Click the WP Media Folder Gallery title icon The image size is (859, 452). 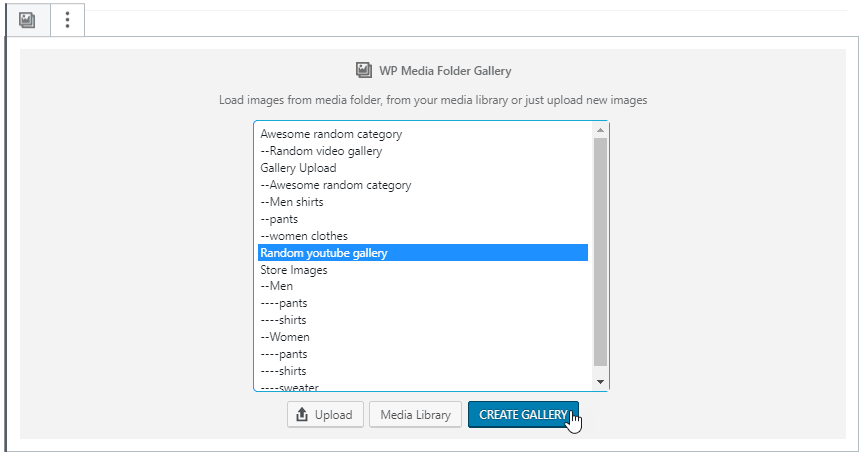click(364, 70)
